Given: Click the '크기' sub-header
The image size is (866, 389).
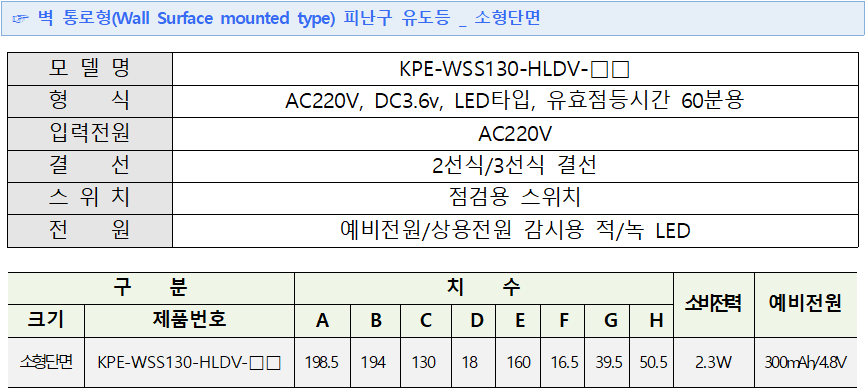Looking at the screenshot, I should [x=45, y=319].
